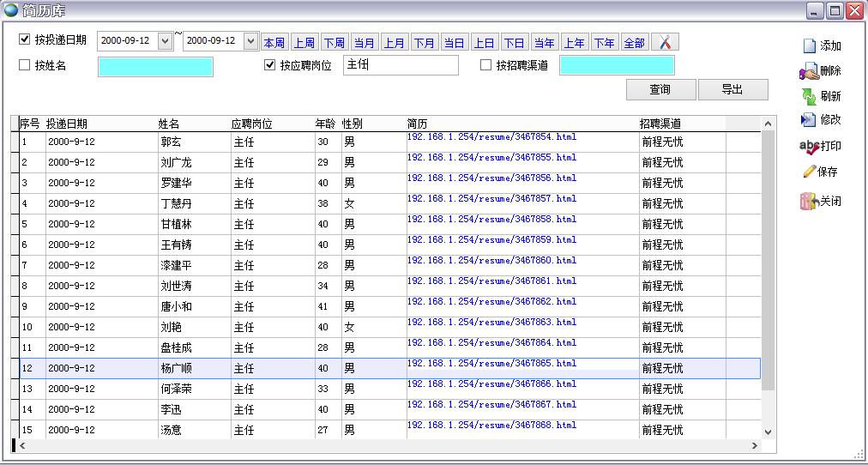Click the 保存 (Save) icon
This screenshot has height=465, width=868.
[x=809, y=172]
